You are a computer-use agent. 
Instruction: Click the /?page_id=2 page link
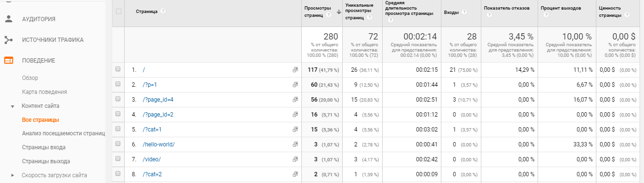click(x=158, y=115)
